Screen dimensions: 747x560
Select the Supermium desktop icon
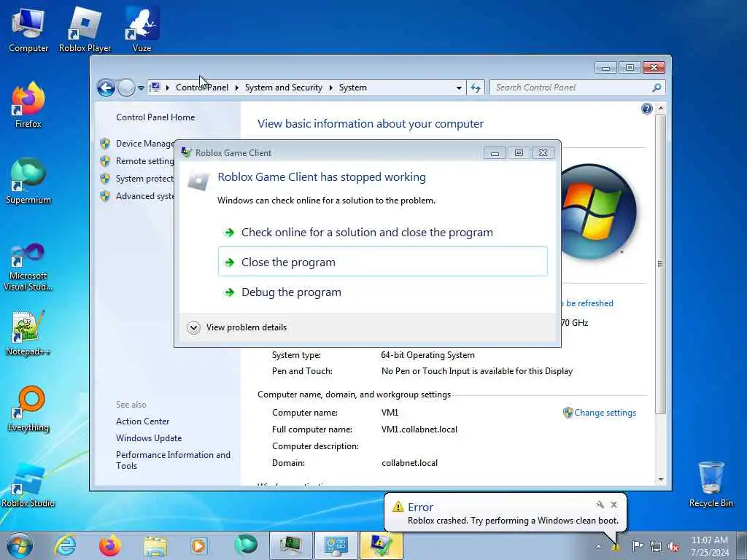(x=28, y=181)
